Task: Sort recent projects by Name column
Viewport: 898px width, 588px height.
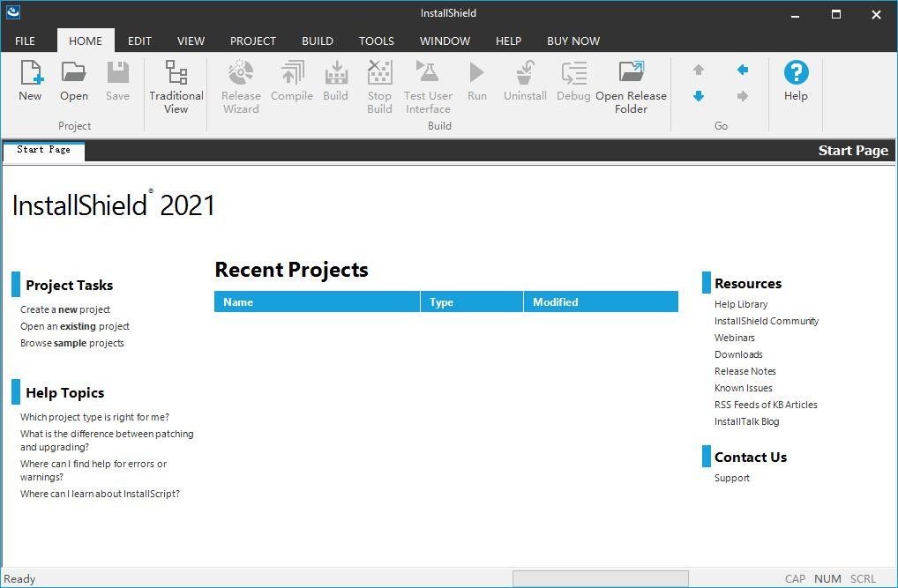Action: pos(318,301)
